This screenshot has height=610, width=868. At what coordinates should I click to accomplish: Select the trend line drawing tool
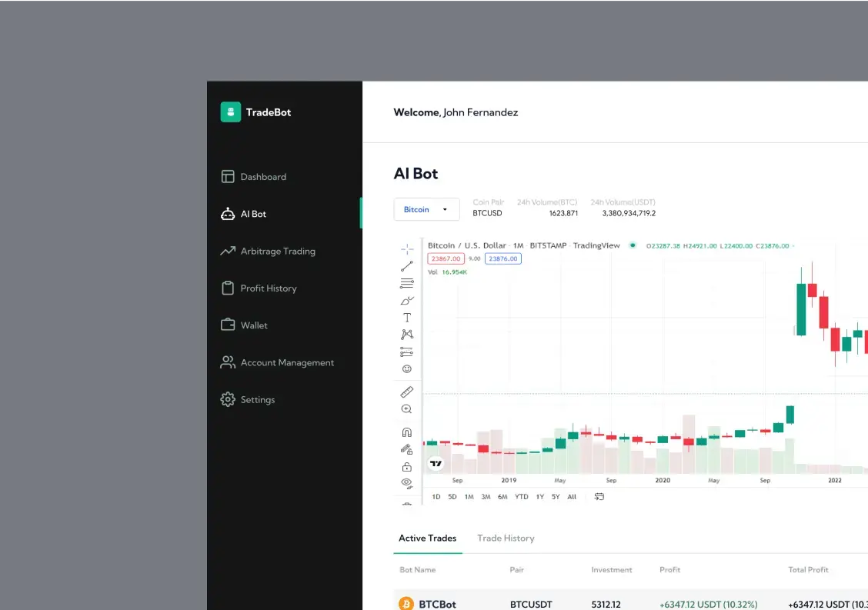tap(407, 266)
